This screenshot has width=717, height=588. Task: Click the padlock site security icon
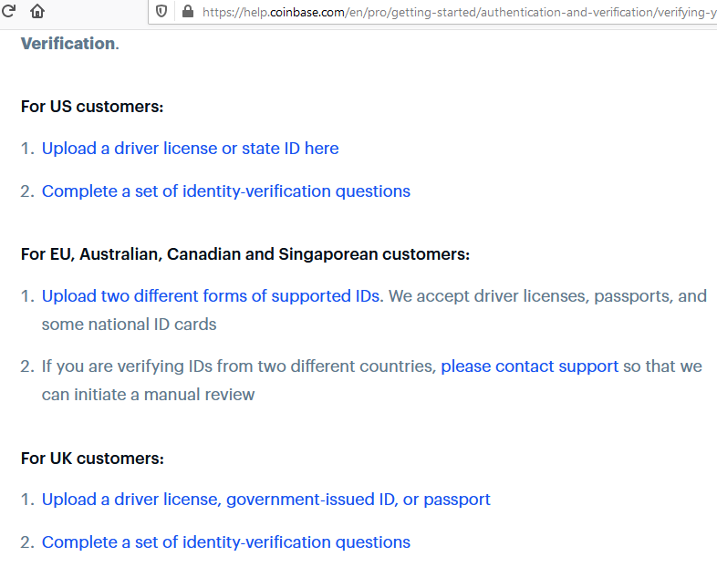click(188, 12)
